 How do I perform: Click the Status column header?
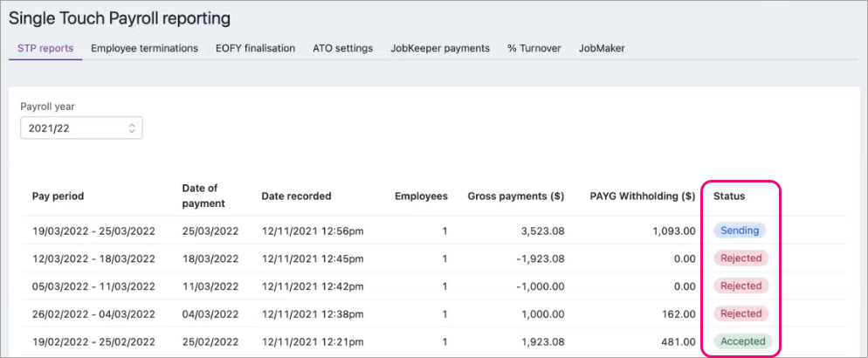coord(729,196)
